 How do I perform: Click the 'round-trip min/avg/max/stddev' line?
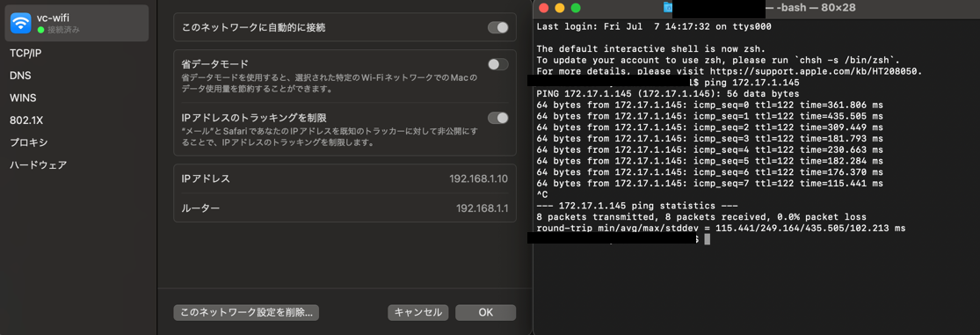click(721, 229)
